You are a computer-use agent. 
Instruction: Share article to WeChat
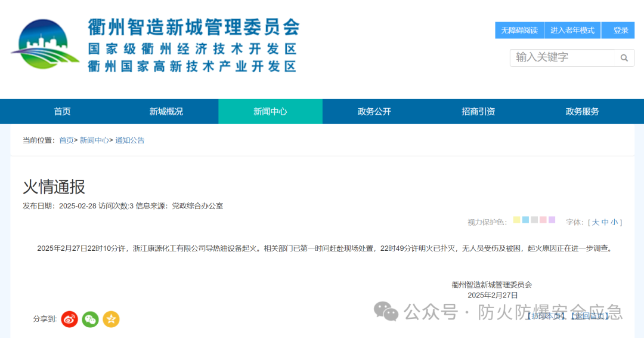tap(91, 319)
